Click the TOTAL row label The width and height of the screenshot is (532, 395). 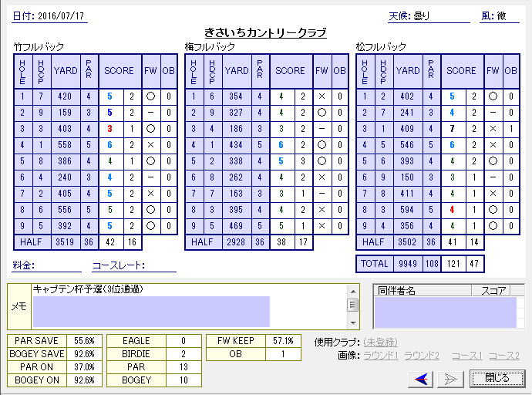375,264
